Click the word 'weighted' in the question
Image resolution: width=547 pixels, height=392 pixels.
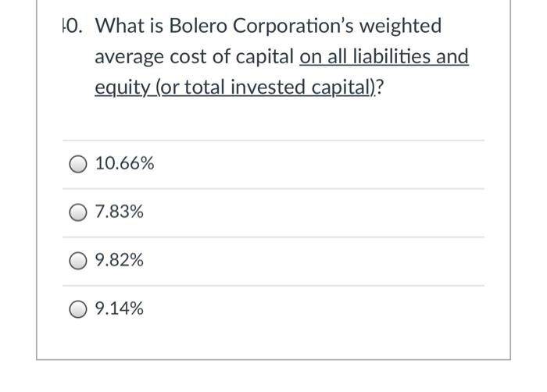tap(400, 26)
